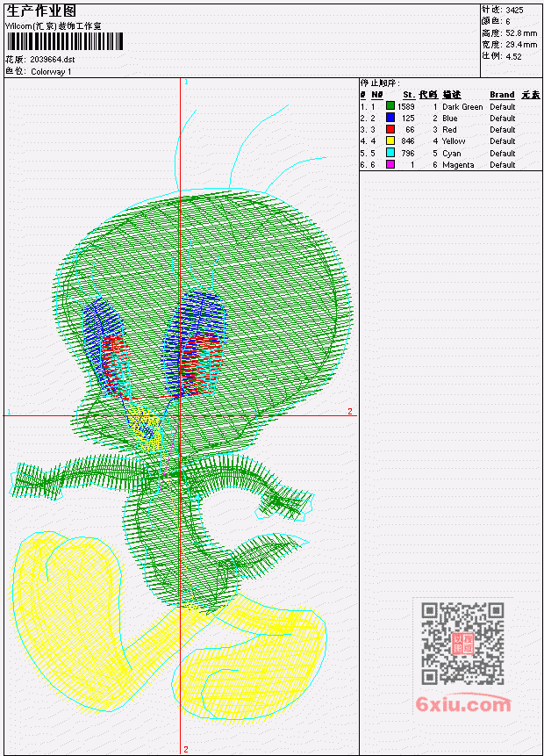Select the '元素' element column header
This screenshot has height=756, width=544.
tap(531, 95)
